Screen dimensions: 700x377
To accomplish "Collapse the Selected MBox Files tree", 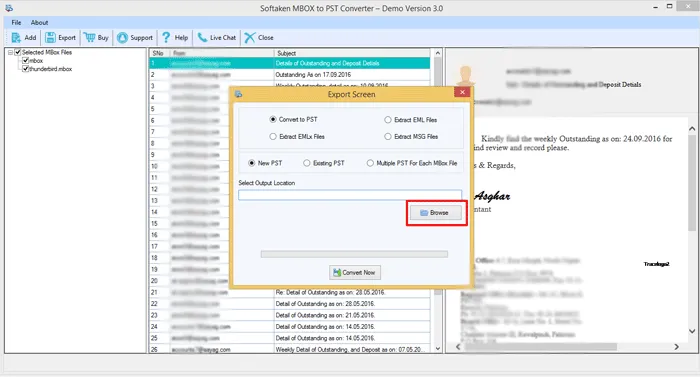I will coord(10,52).
